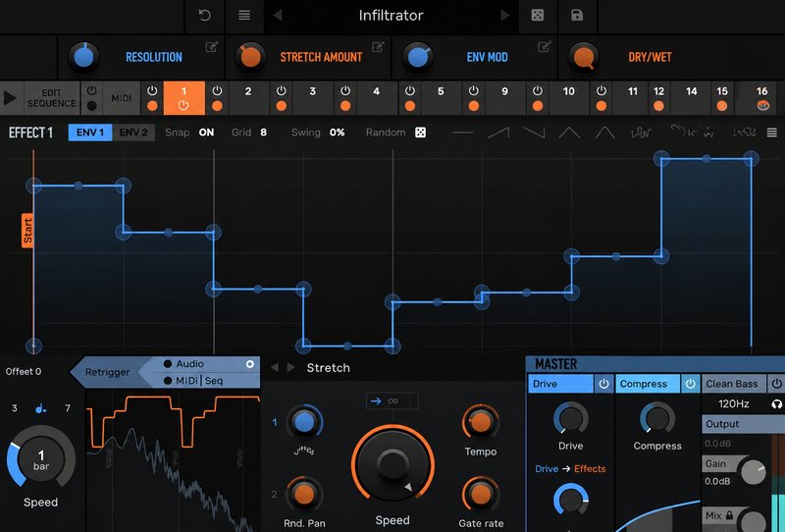Toggle the Compress module power button
The height and width of the screenshot is (532, 785).
[691, 384]
